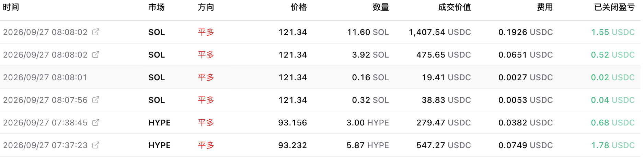This screenshot has height=157, width=644.
Task: Click the 1,407.54 USDC trade value
Action: [440, 32]
